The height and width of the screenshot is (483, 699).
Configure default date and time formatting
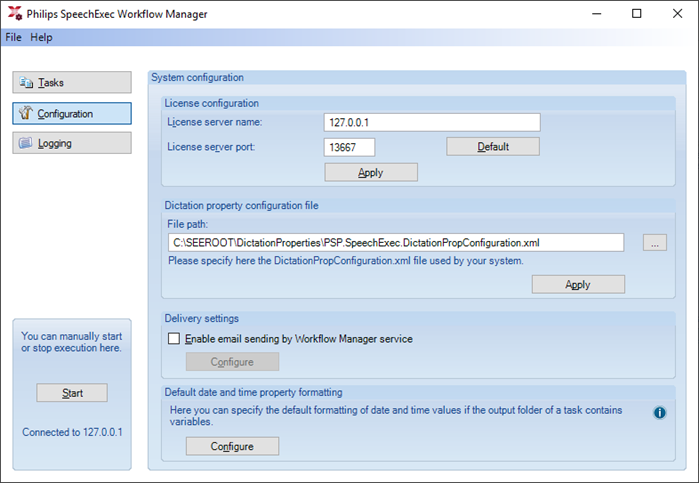pyautogui.click(x=232, y=446)
